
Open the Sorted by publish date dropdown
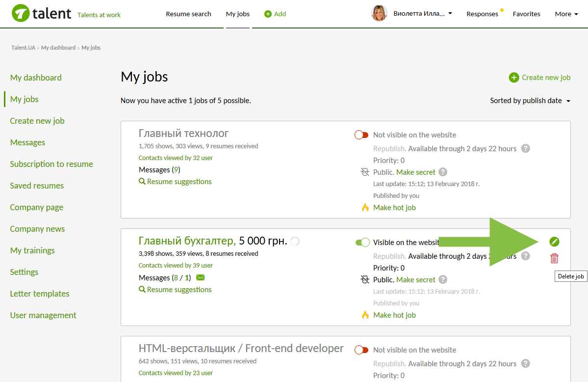point(530,101)
